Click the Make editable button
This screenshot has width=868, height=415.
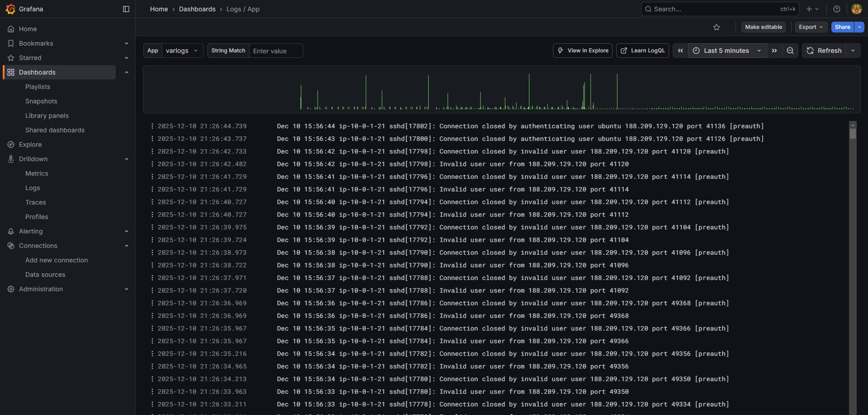tap(763, 27)
